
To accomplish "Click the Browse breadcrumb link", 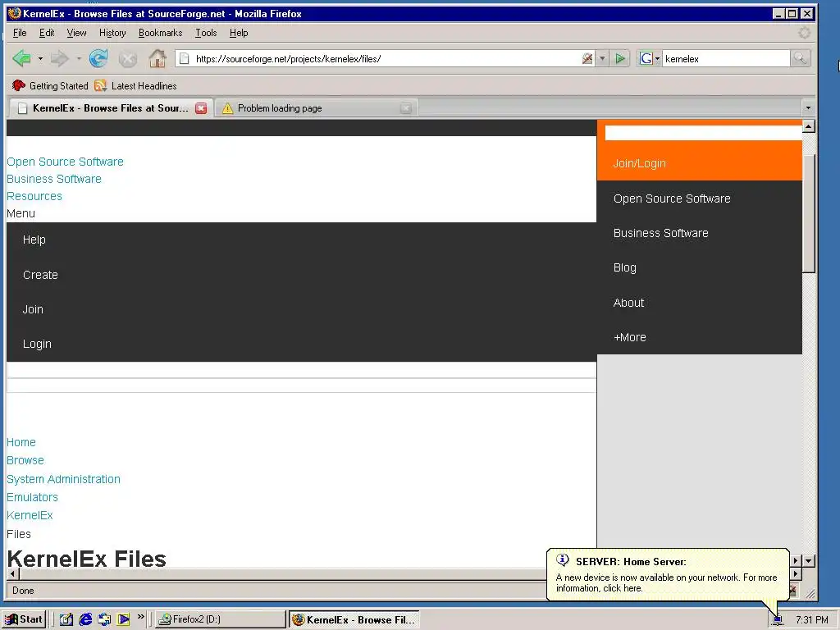I will click(25, 461).
